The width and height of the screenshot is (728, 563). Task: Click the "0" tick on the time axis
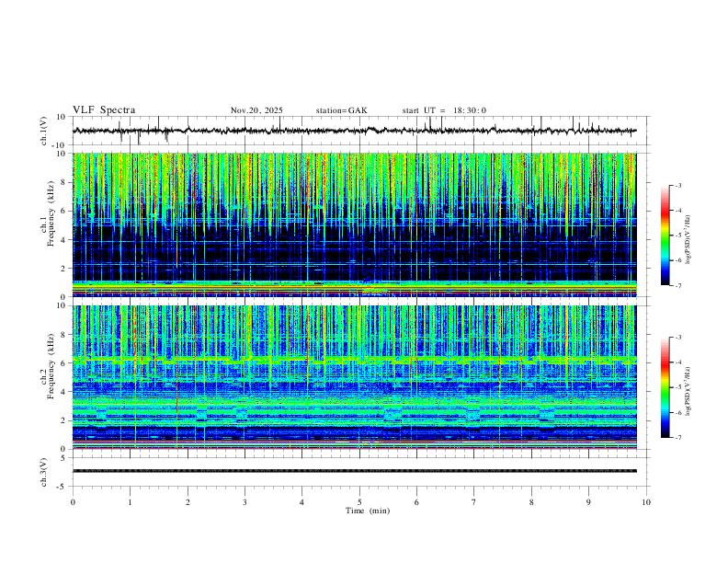73,502
